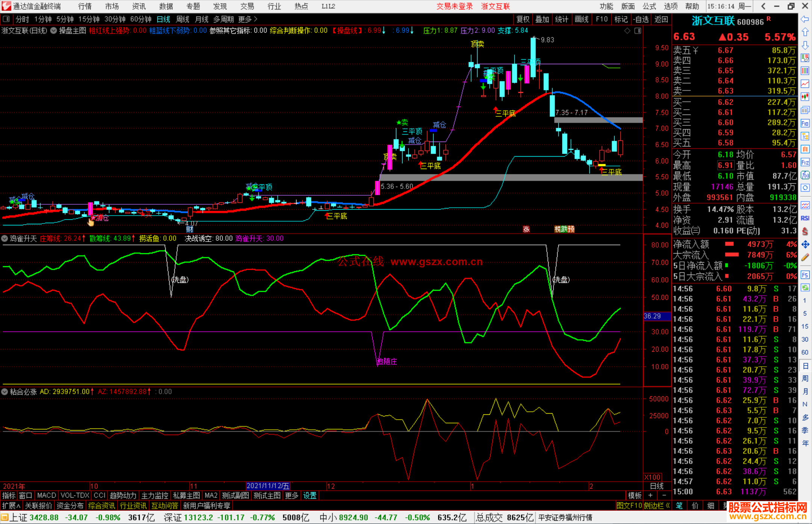Image resolution: width=812 pixels, height=524 pixels.
Task: Select the VOL-TDX indicator tab
Action: point(75,495)
